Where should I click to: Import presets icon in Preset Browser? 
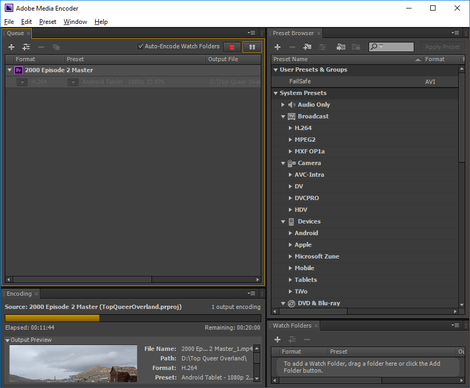tap(341, 47)
